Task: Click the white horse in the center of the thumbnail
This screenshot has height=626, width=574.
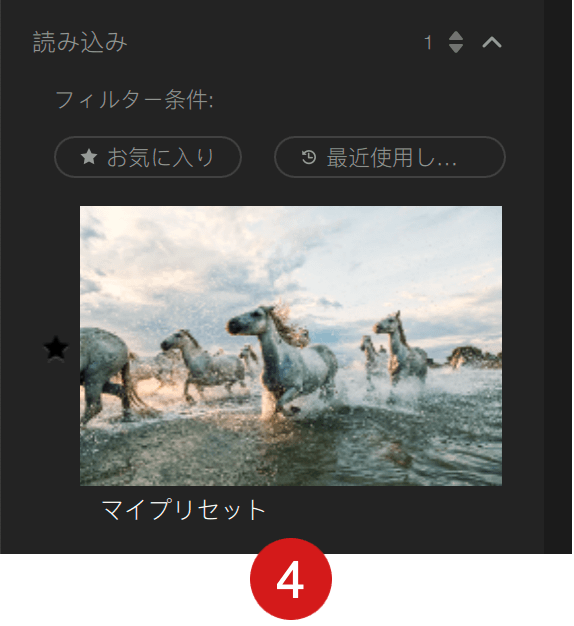Action: [x=285, y=355]
